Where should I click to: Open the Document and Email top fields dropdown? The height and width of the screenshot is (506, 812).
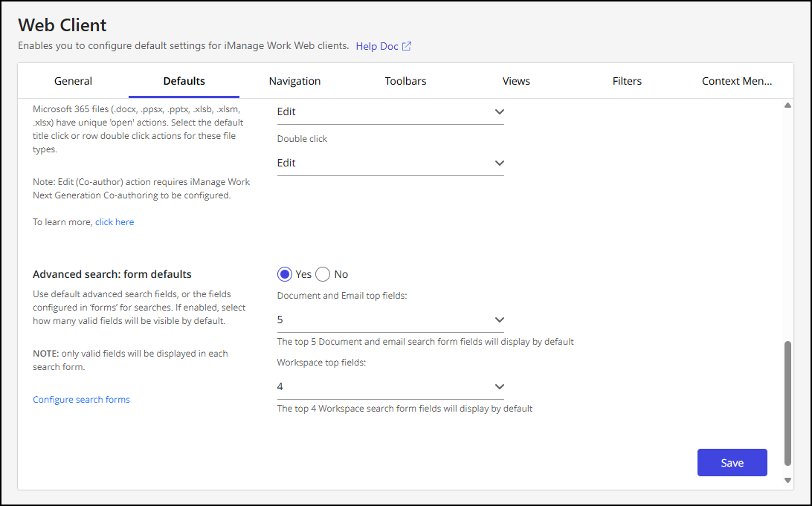point(390,320)
